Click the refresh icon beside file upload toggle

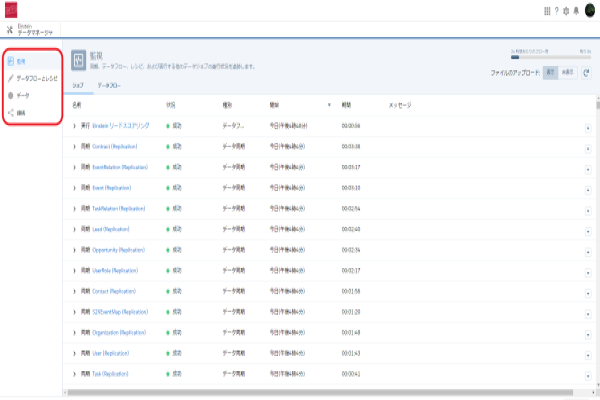tap(585, 73)
